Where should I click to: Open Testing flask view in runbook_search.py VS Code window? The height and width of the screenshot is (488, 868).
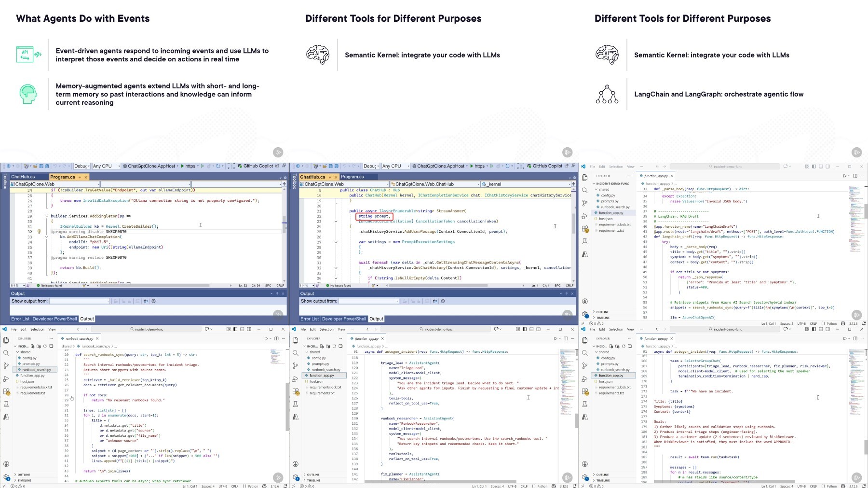[x=6, y=404]
